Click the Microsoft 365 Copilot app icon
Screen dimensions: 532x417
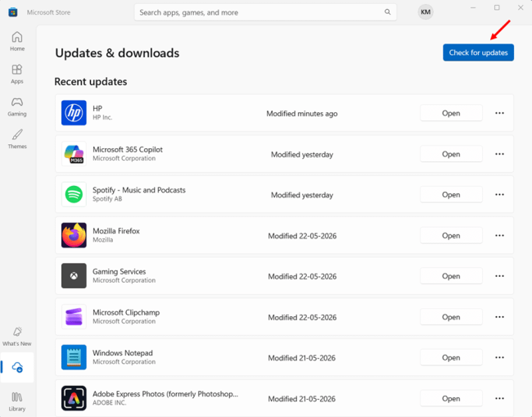(74, 153)
